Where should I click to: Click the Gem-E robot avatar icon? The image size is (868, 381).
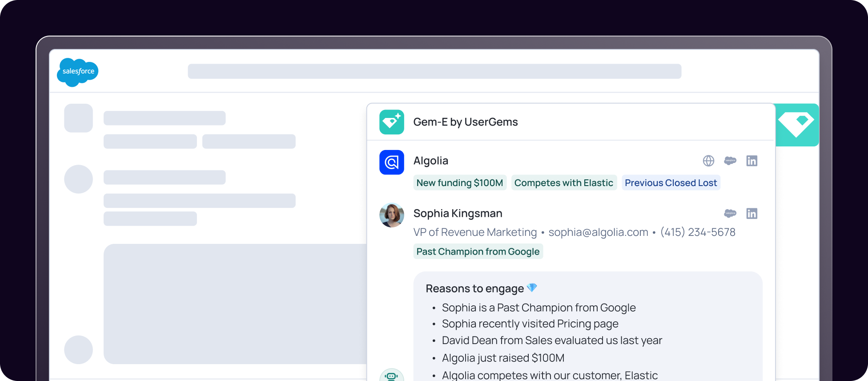click(391, 375)
